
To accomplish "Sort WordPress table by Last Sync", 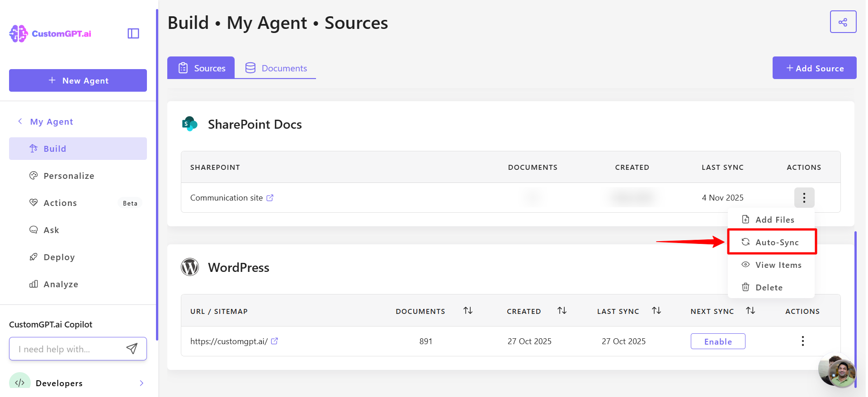I will click(656, 311).
